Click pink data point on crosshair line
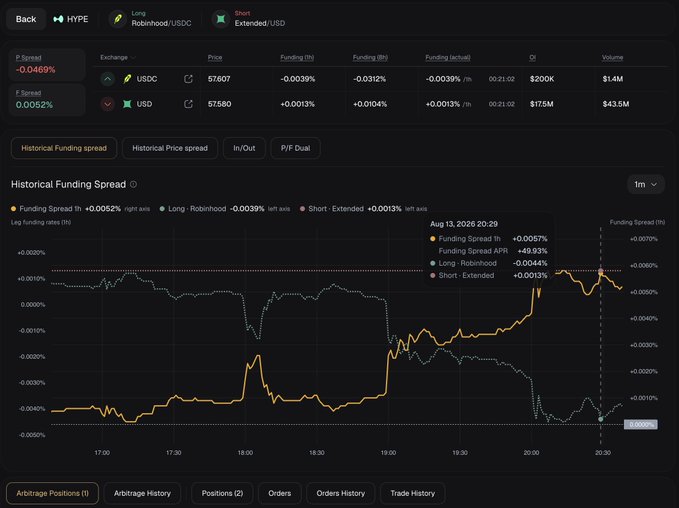The image size is (679, 508). [x=601, y=272]
